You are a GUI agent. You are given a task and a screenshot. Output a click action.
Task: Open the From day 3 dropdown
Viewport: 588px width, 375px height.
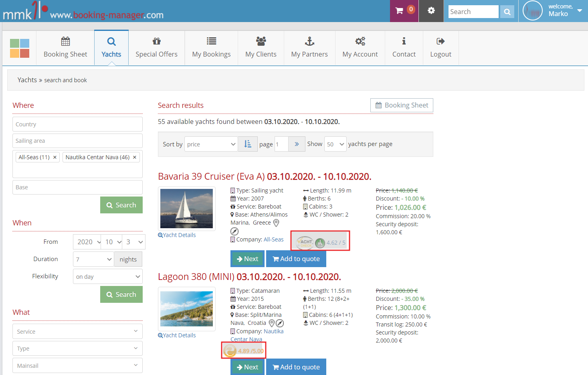click(x=133, y=242)
